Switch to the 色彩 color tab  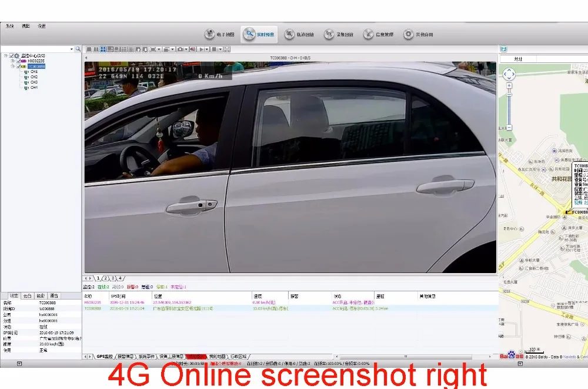coord(41,296)
